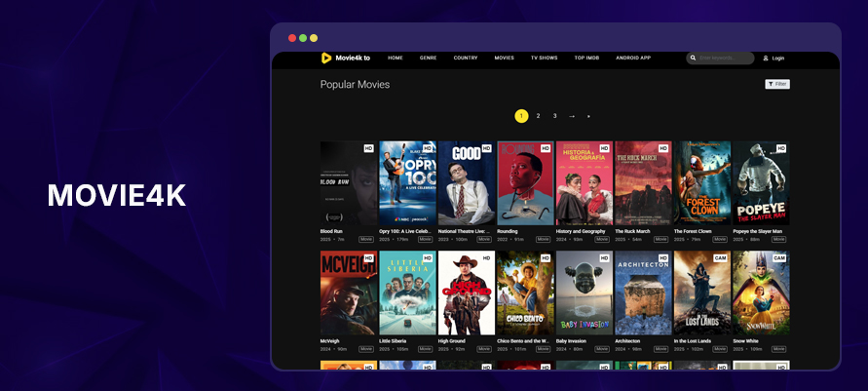Open the Genre menu
Viewport: 868px width, 391px height.
point(428,59)
